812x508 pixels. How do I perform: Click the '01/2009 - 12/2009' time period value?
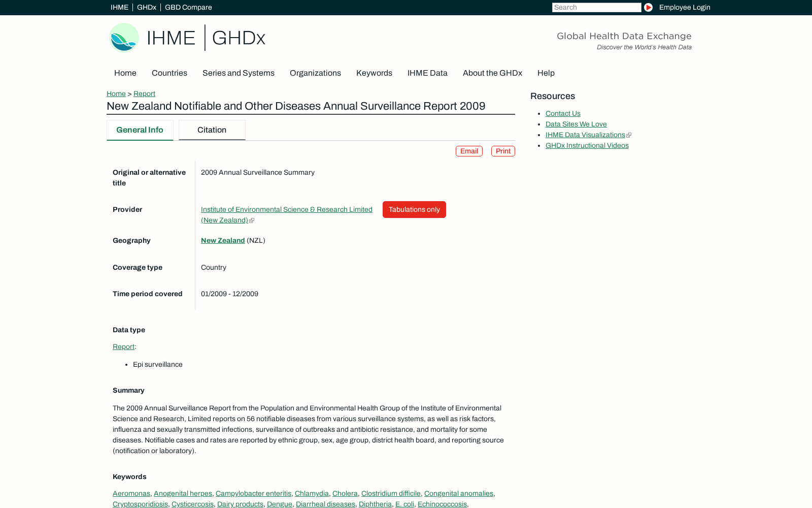tap(229, 294)
